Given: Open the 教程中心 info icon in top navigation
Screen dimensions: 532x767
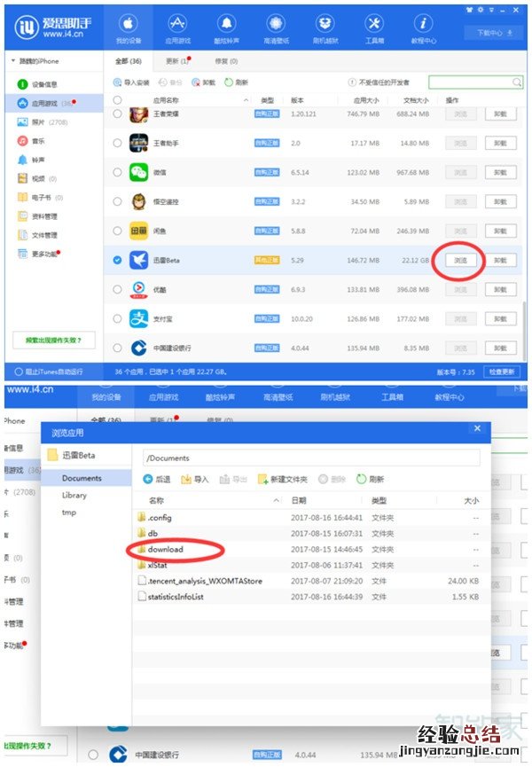Looking at the screenshot, I should (x=424, y=23).
